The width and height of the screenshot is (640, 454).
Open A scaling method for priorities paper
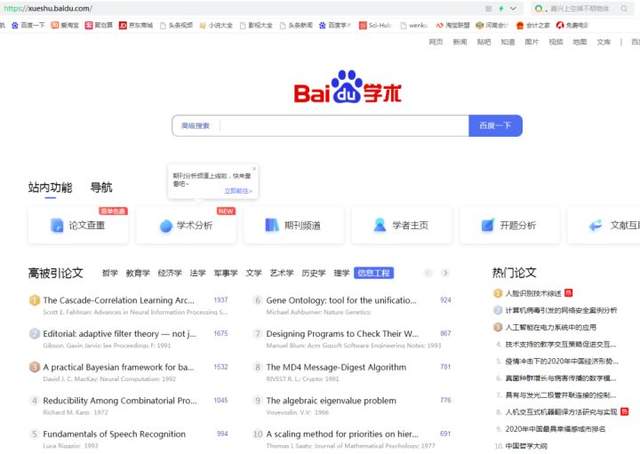coord(342,434)
